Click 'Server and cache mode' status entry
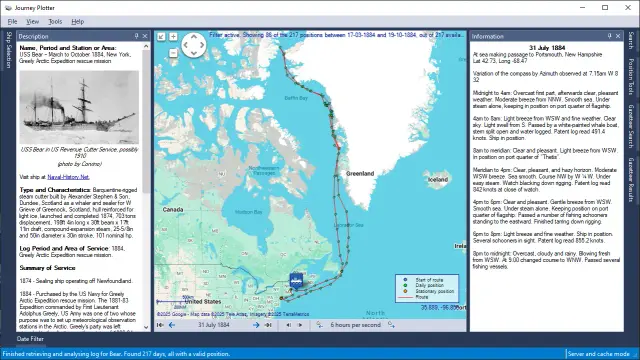Viewport: 640px width, 360px height. (x=598, y=354)
